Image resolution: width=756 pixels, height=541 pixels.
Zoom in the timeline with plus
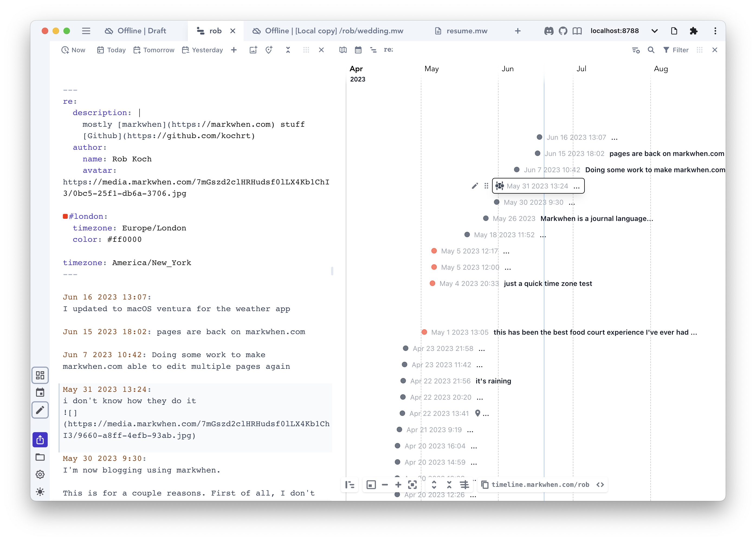pos(398,485)
